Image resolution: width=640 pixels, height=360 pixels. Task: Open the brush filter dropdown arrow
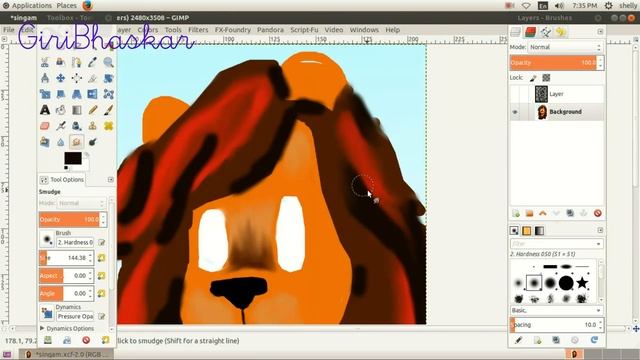(598, 244)
